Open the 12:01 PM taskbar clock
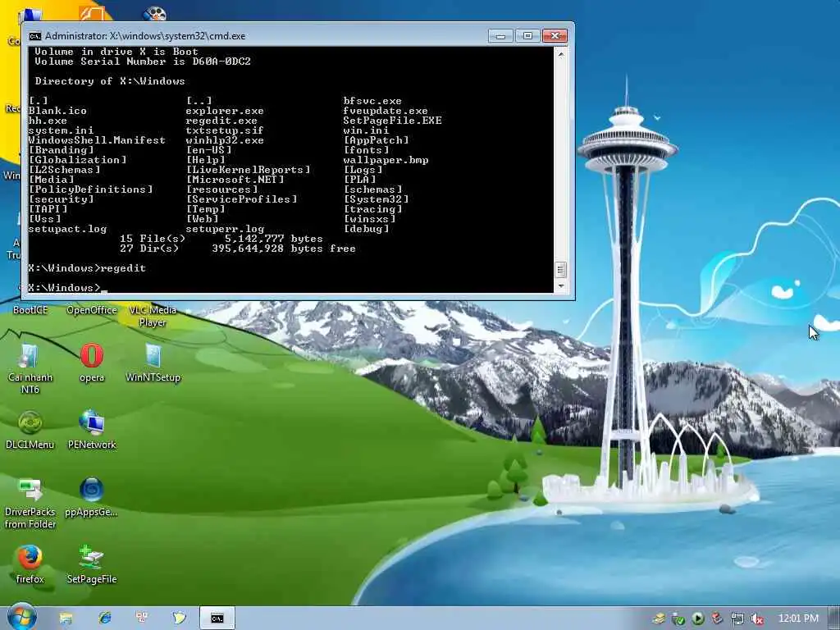Image resolution: width=840 pixels, height=630 pixels. (x=797, y=619)
